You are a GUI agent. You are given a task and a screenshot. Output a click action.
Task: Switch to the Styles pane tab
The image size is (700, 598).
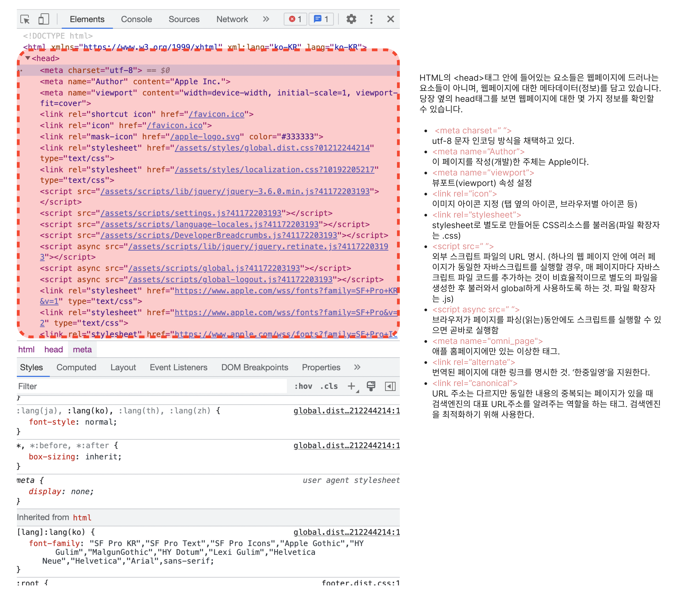click(x=31, y=367)
